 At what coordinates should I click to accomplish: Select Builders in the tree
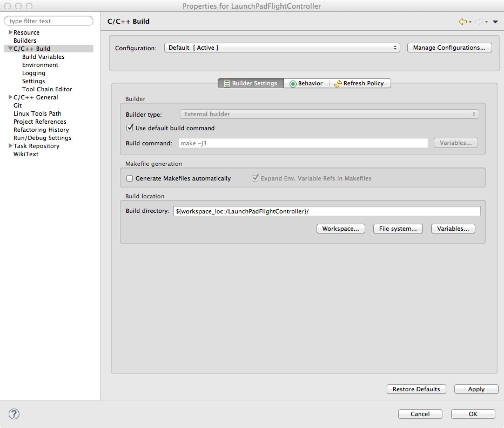[25, 41]
